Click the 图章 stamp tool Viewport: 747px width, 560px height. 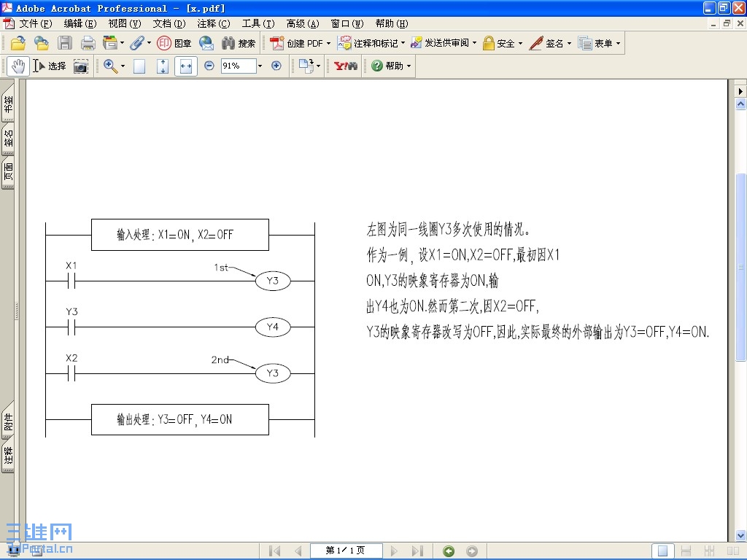(175, 43)
